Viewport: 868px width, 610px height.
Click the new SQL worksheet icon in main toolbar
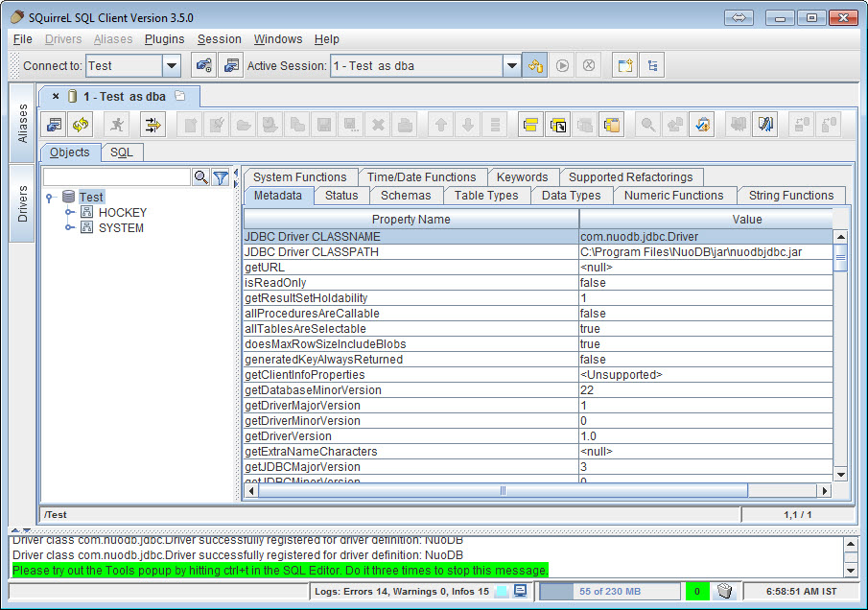point(625,66)
